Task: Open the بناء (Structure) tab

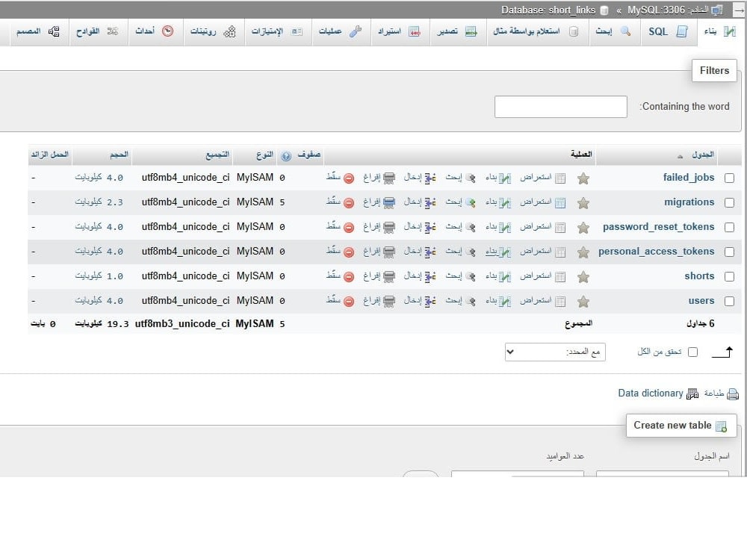Action: [720, 31]
